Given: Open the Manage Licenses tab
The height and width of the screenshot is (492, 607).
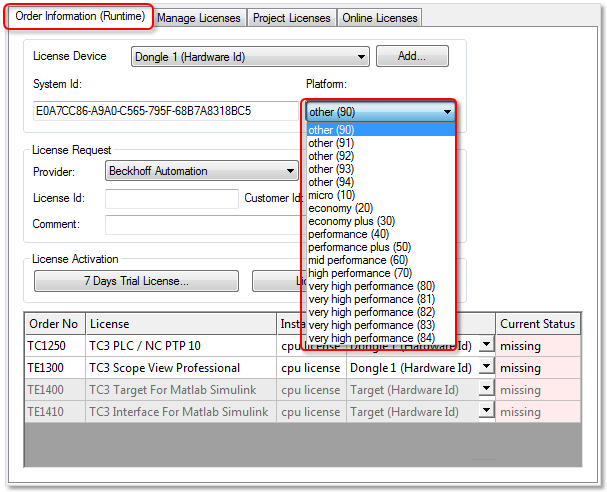Looking at the screenshot, I should tap(199, 18).
